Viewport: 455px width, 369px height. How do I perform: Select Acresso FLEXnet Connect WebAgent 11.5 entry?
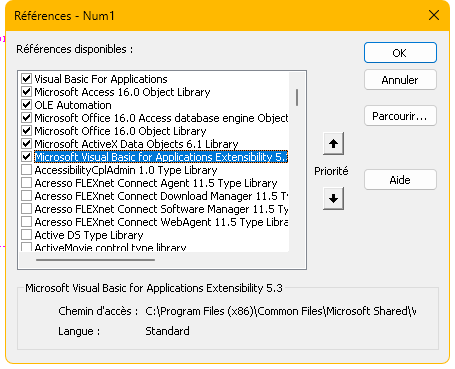[x=161, y=222]
